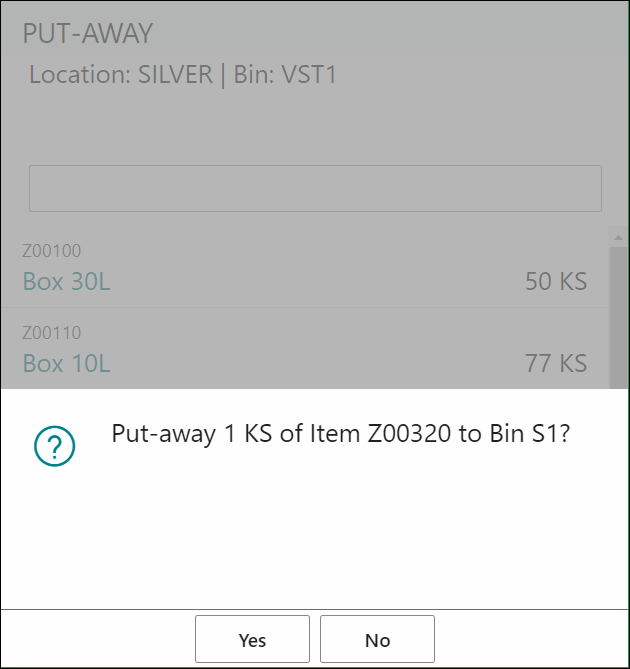Image resolution: width=630 pixels, height=669 pixels.
Task: Click the empty scan input field
Action: [315, 188]
